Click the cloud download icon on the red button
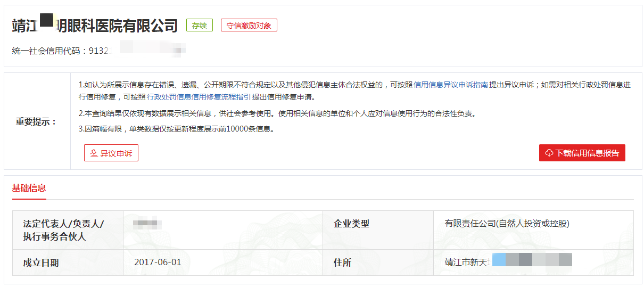The width and height of the screenshot is (644, 287). click(549, 153)
